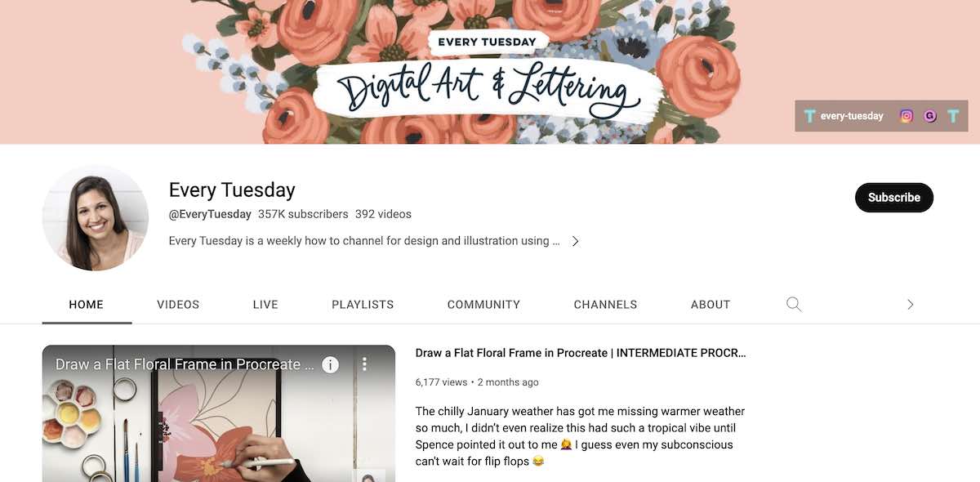The image size is (980, 482).
Task: Open the CHANNELS tab
Action: pyautogui.click(x=605, y=305)
